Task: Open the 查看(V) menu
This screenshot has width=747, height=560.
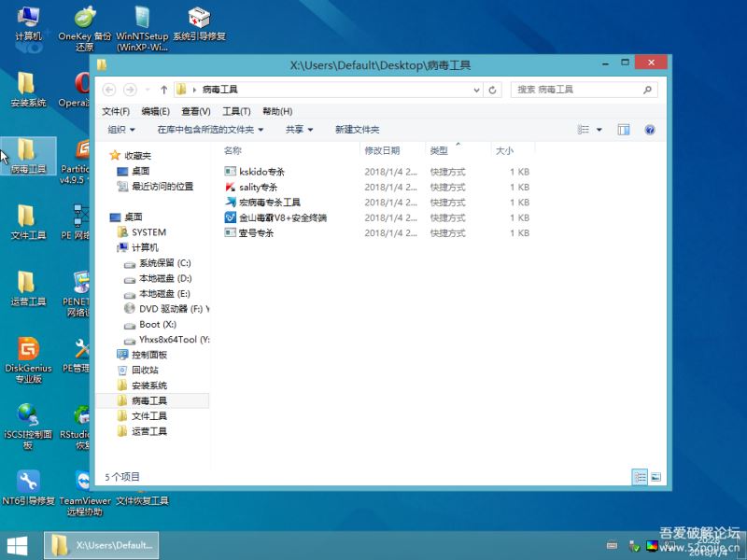Action: tap(196, 111)
